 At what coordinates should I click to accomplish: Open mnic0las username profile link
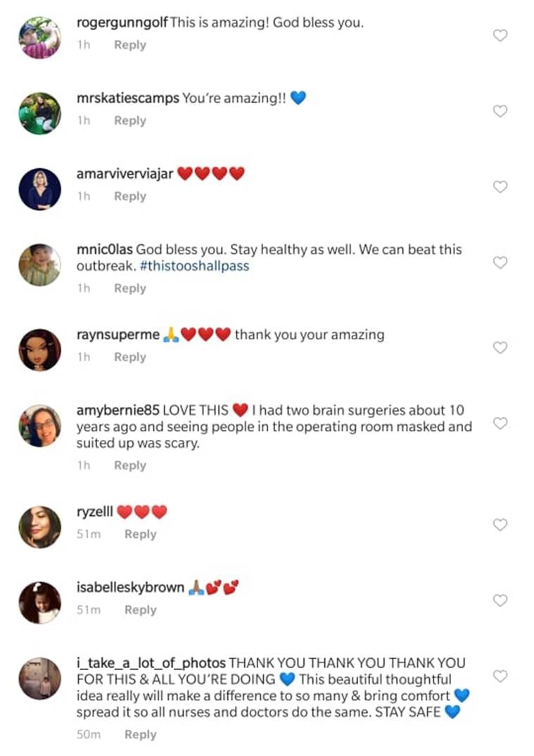pyautogui.click(x=104, y=250)
